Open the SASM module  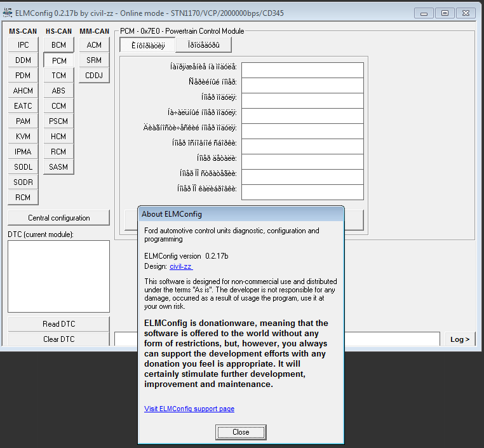pyautogui.click(x=58, y=166)
